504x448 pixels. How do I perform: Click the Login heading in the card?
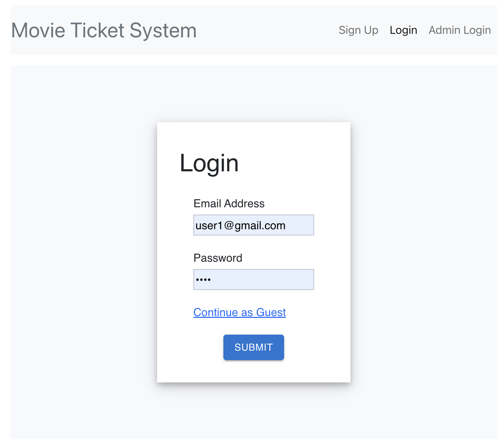coord(209,163)
